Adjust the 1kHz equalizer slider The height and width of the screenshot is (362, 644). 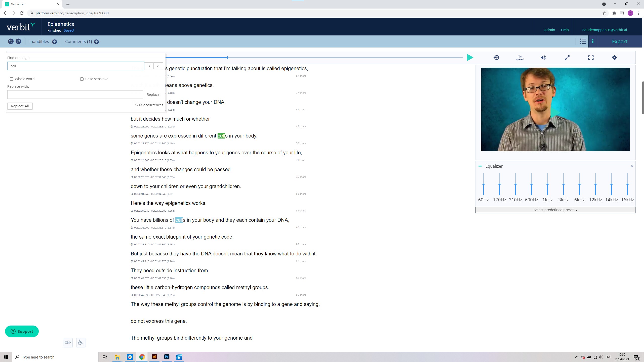click(547, 185)
